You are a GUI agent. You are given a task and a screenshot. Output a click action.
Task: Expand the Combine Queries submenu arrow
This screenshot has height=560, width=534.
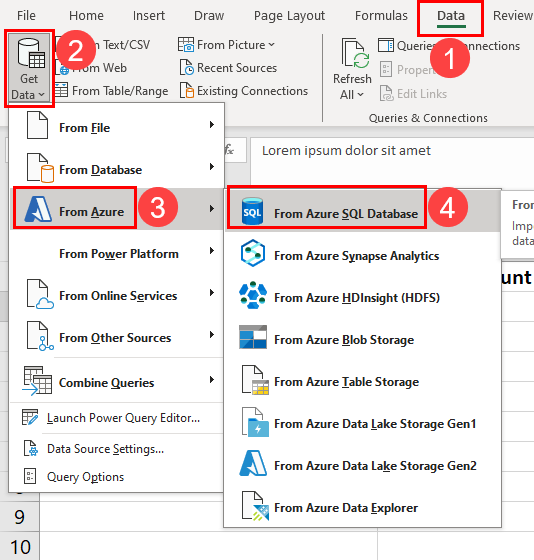click(x=212, y=380)
